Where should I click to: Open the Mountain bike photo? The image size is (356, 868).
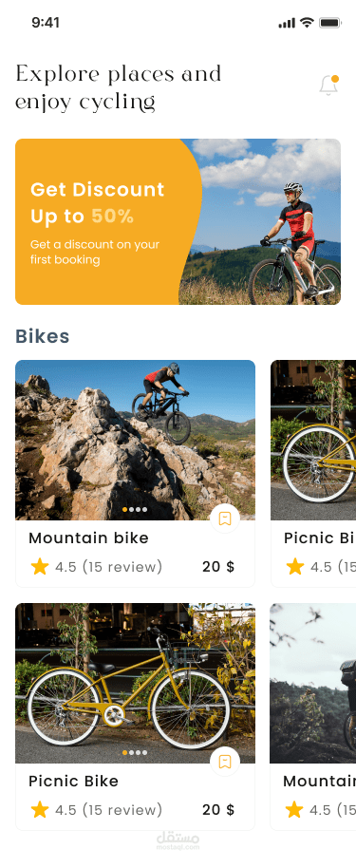coord(135,440)
